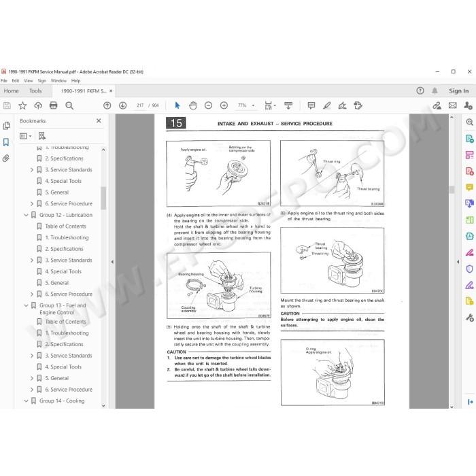476x476 pixels.
Task: Expand 6. Service Procedure under Group 13
Action: click(32, 390)
